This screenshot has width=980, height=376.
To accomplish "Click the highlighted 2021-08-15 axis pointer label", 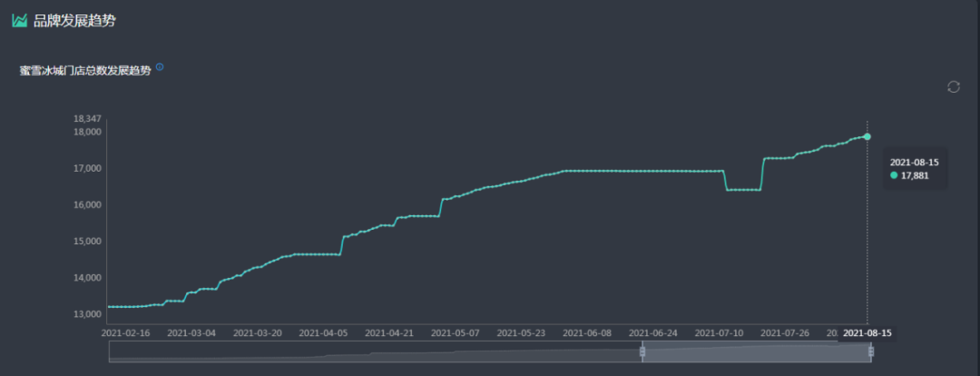I will point(867,332).
